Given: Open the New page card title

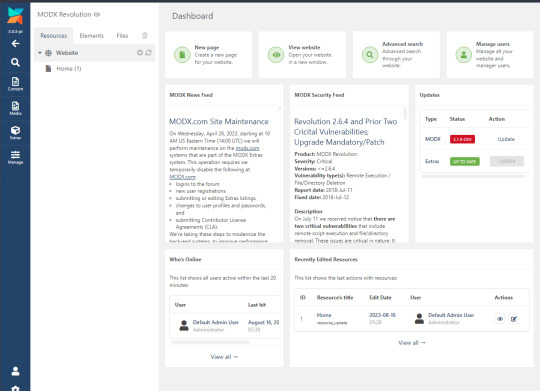Looking at the screenshot, I should pyautogui.click(x=207, y=48).
